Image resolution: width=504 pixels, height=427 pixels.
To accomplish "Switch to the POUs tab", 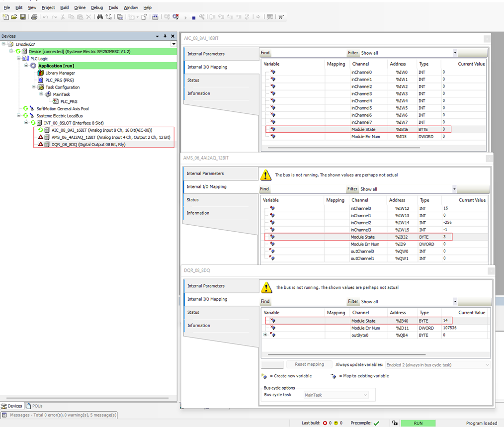I will [35, 406].
